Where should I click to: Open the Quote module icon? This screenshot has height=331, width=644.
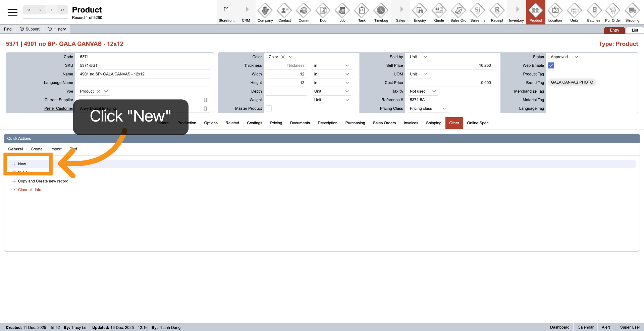click(x=439, y=11)
